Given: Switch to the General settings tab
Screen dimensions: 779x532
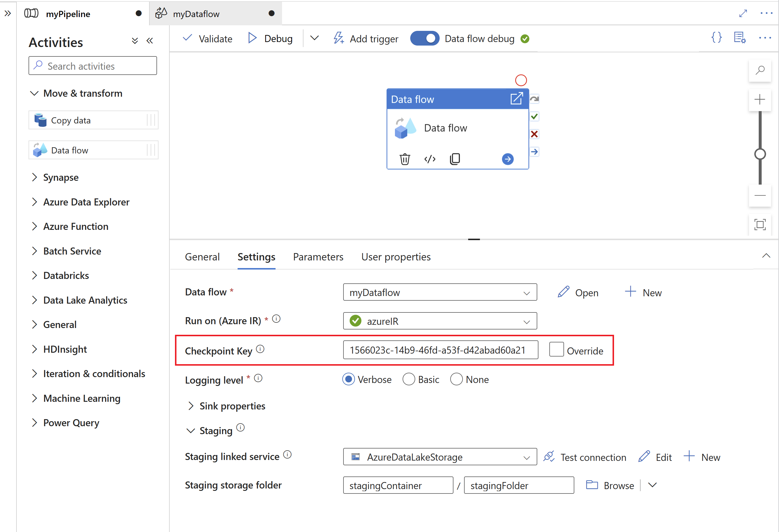Looking at the screenshot, I should tap(201, 257).
